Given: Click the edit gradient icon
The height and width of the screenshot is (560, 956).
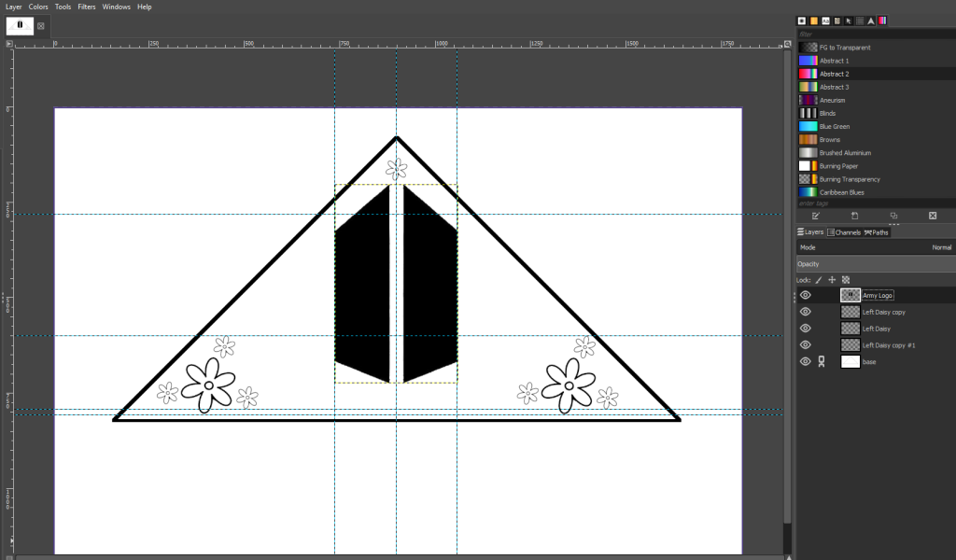Looking at the screenshot, I should click(816, 216).
